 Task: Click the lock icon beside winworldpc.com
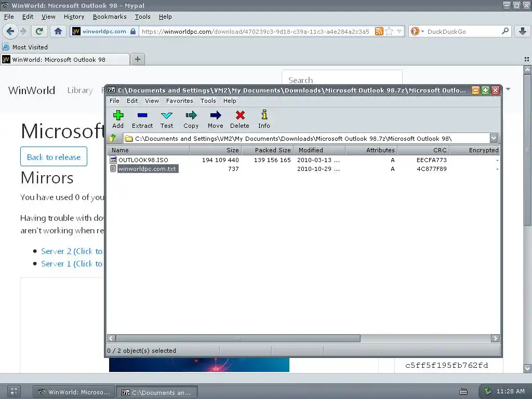coord(133,32)
